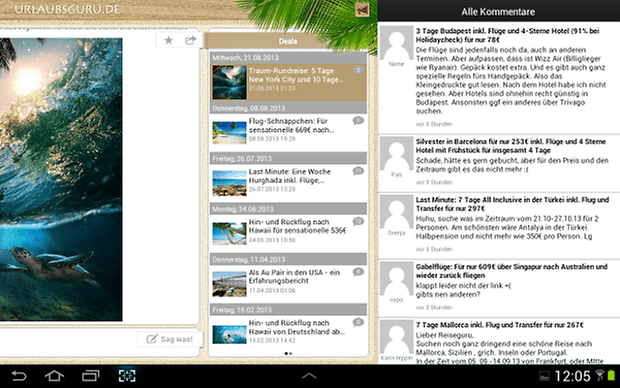Open Traum-Rundreise New York deal thumbnail
620x388 pixels.
[x=229, y=82]
